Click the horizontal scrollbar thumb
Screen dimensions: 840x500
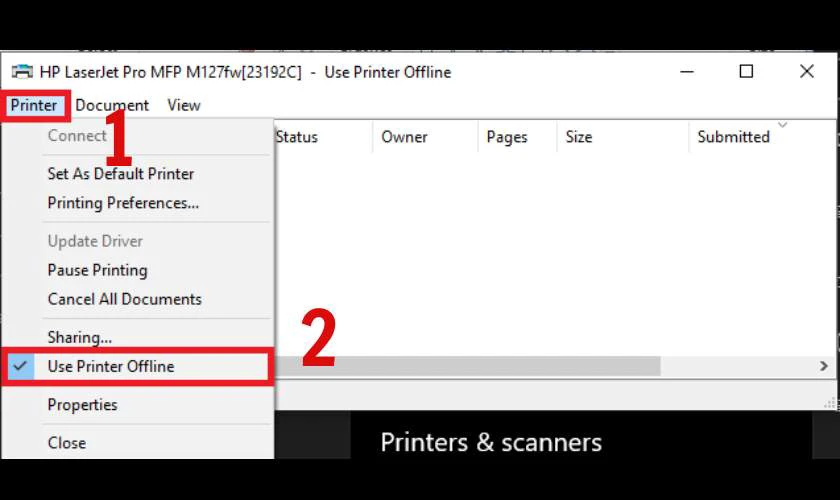tap(467, 366)
